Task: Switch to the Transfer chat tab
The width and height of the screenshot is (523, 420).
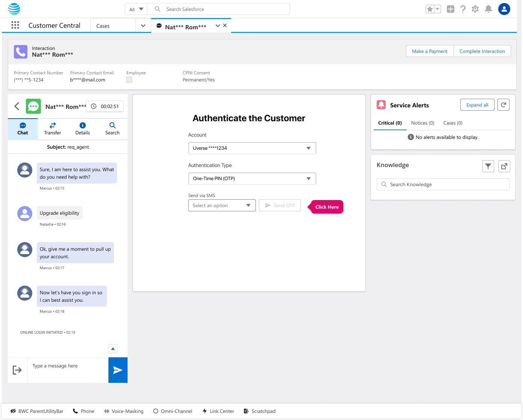Action: [53, 129]
